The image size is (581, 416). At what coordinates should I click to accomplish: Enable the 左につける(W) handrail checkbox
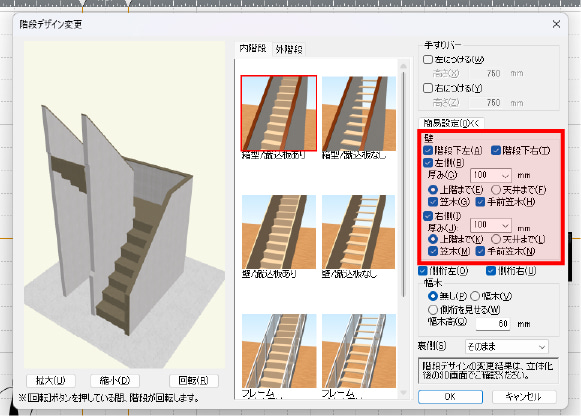coord(428,59)
